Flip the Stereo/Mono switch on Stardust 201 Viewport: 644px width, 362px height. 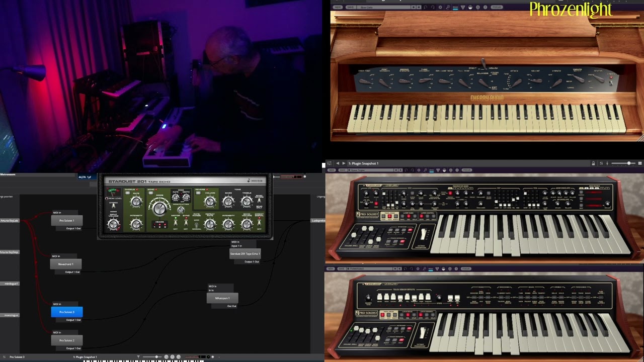(x=114, y=207)
